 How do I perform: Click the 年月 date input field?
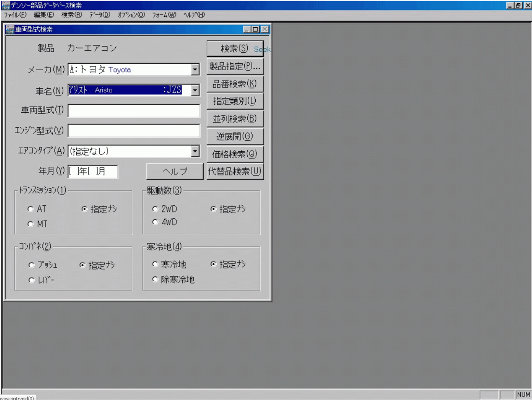click(x=93, y=171)
